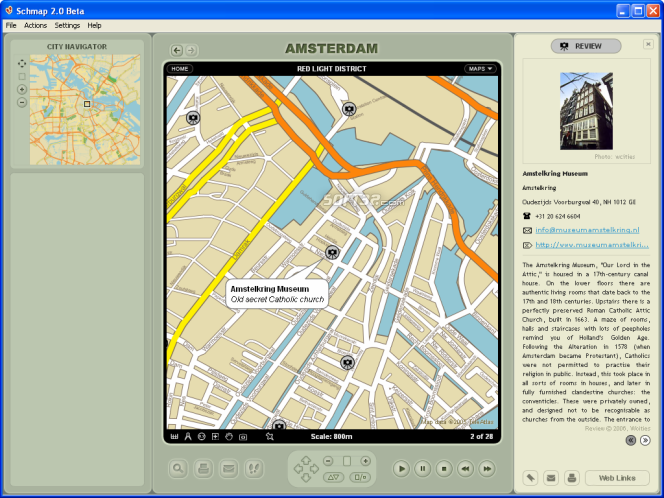Open the File menu
Image resolution: width=664 pixels, height=498 pixels.
click(11, 25)
